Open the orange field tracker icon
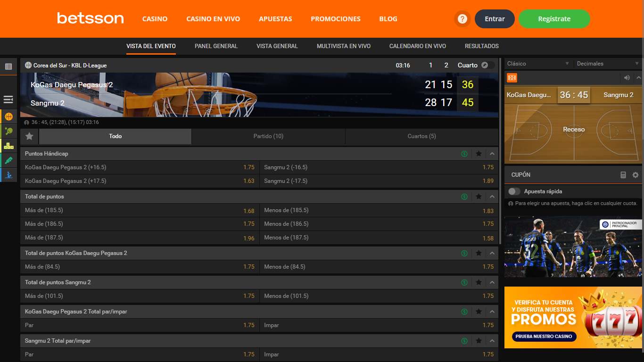 (512, 78)
